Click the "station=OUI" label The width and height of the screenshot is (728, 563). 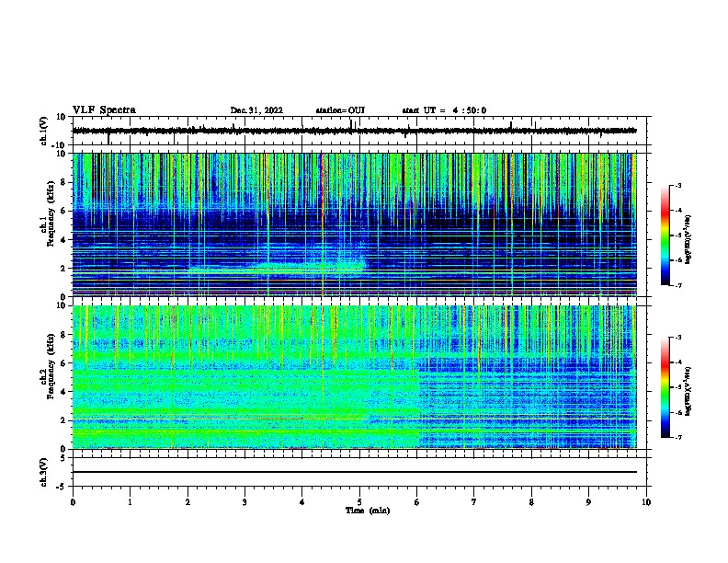[x=340, y=110]
